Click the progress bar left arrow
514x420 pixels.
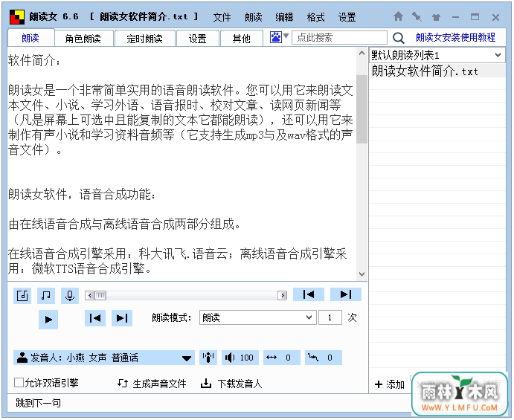point(89,296)
